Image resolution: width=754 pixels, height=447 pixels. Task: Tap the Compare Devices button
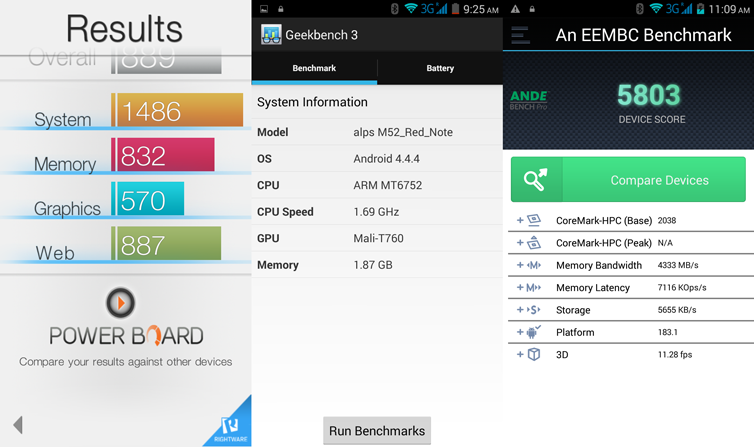click(x=659, y=180)
